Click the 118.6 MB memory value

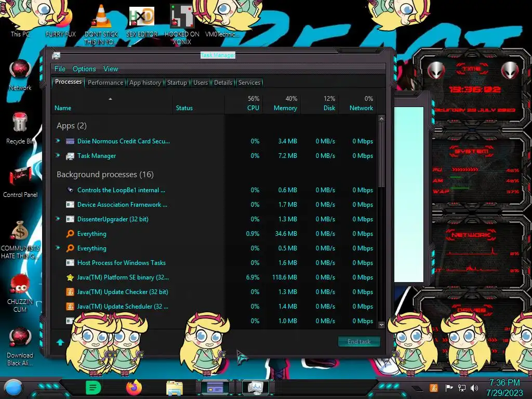pos(284,277)
